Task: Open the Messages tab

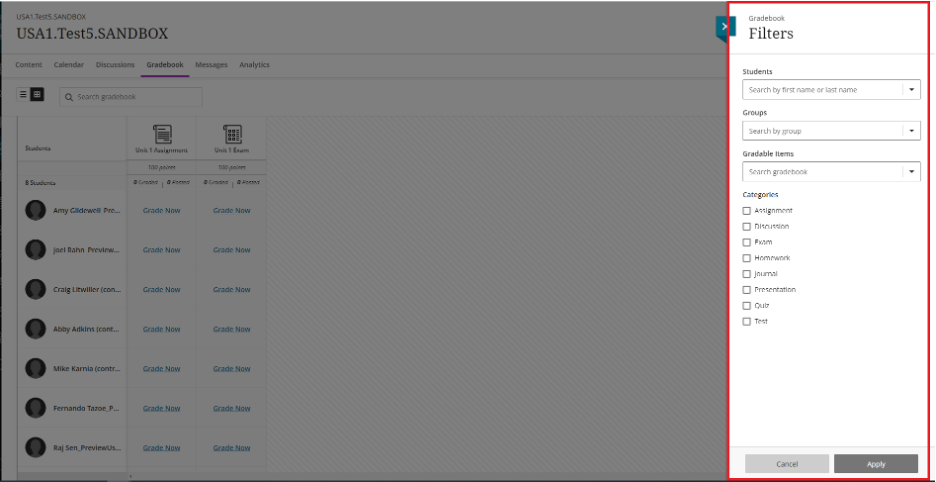Action: coord(211,65)
